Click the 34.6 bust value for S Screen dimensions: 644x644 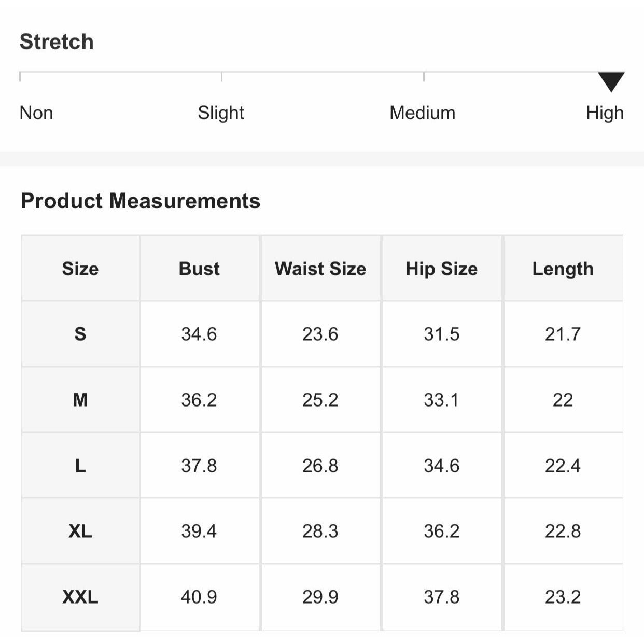pyautogui.click(x=199, y=334)
